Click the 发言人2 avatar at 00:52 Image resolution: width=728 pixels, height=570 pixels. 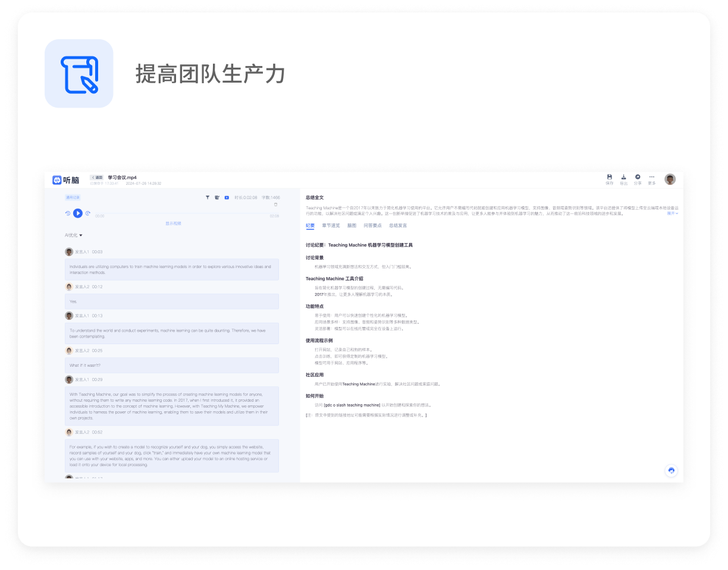tap(69, 432)
